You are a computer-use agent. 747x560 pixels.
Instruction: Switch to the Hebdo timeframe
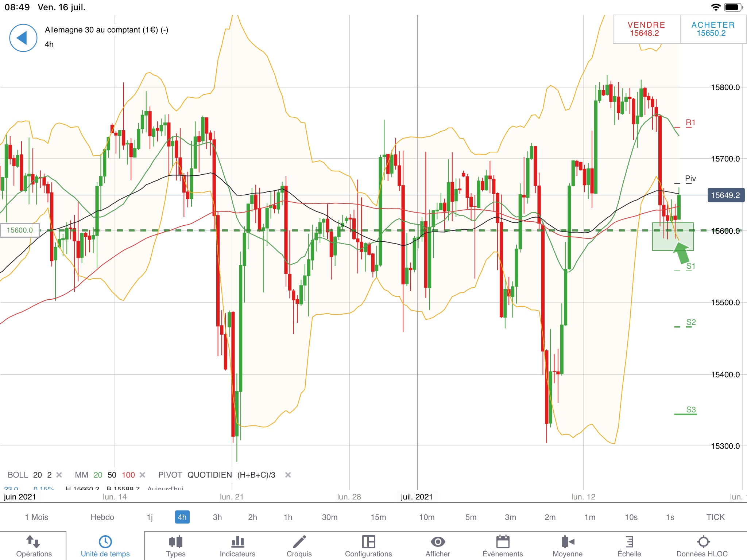102,517
